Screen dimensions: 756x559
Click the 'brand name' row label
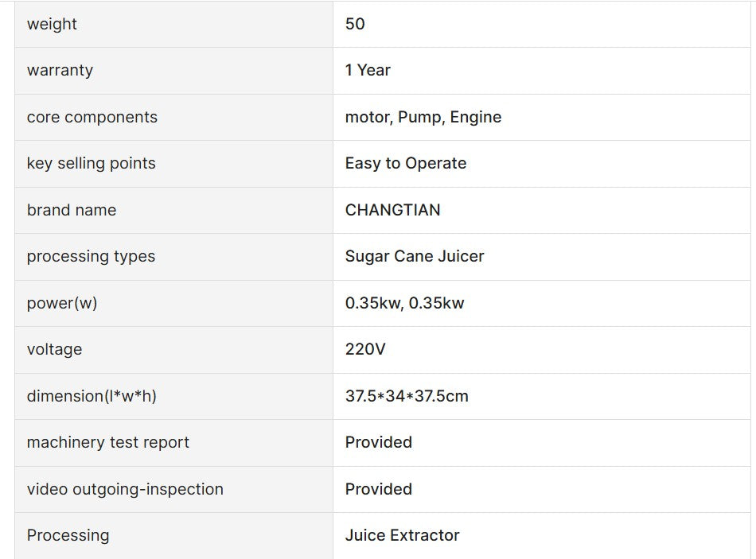click(x=72, y=210)
